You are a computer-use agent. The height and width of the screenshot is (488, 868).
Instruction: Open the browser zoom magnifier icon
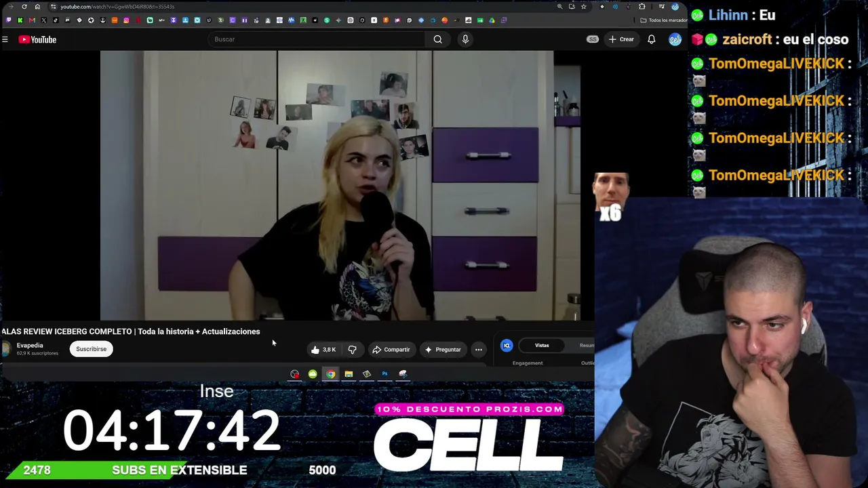[x=559, y=7]
